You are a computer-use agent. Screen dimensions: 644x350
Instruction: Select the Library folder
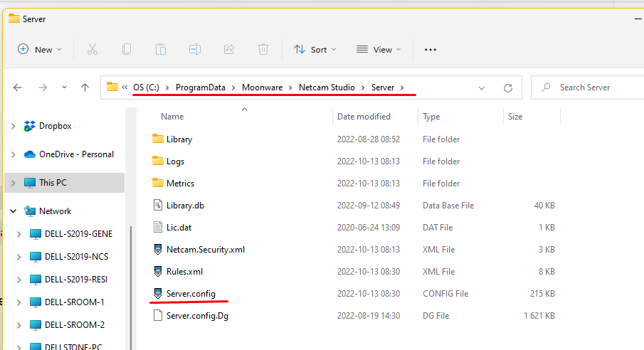pos(179,139)
